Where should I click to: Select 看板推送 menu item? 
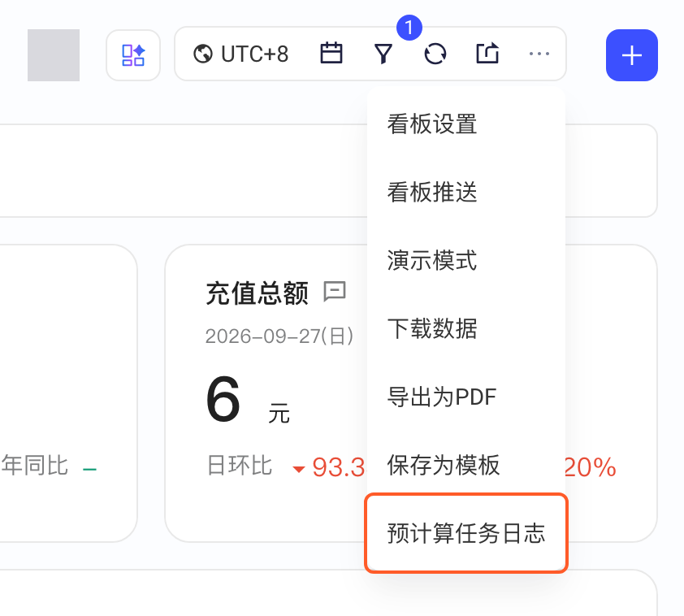click(466, 192)
